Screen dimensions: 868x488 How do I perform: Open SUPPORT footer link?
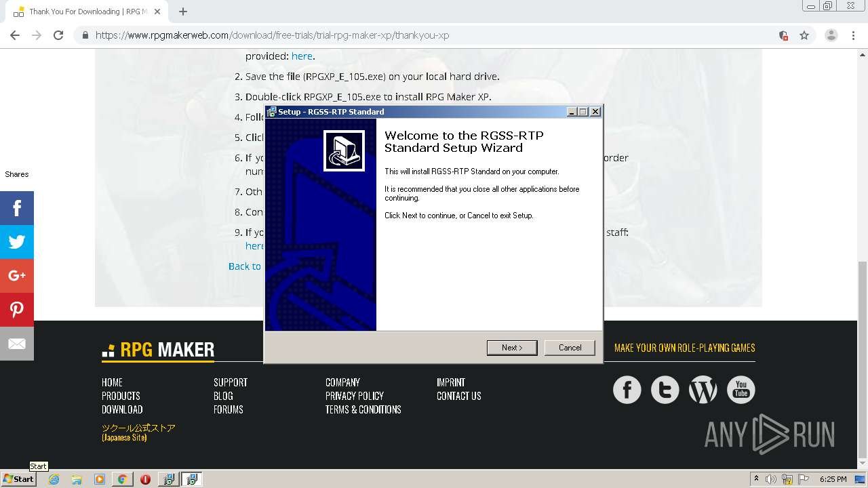pyautogui.click(x=231, y=382)
